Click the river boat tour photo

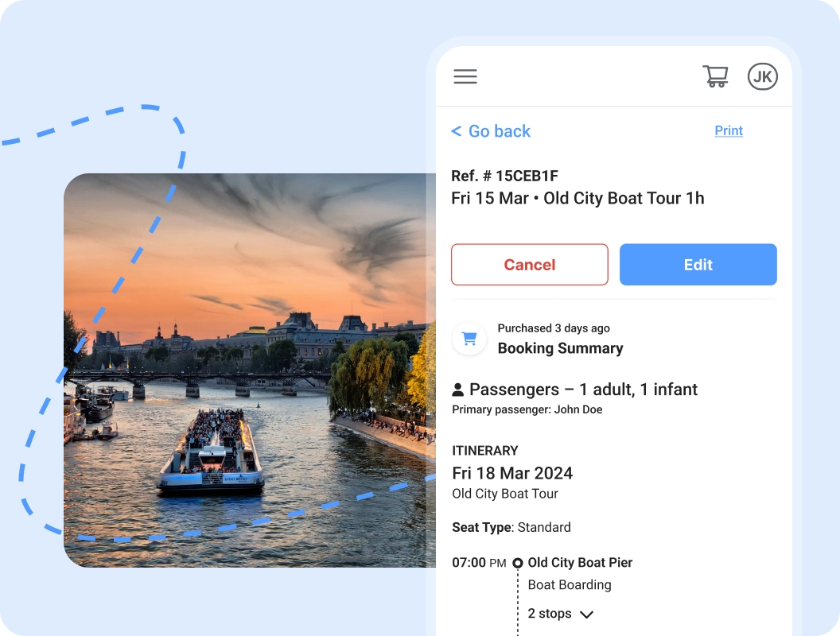(250, 370)
